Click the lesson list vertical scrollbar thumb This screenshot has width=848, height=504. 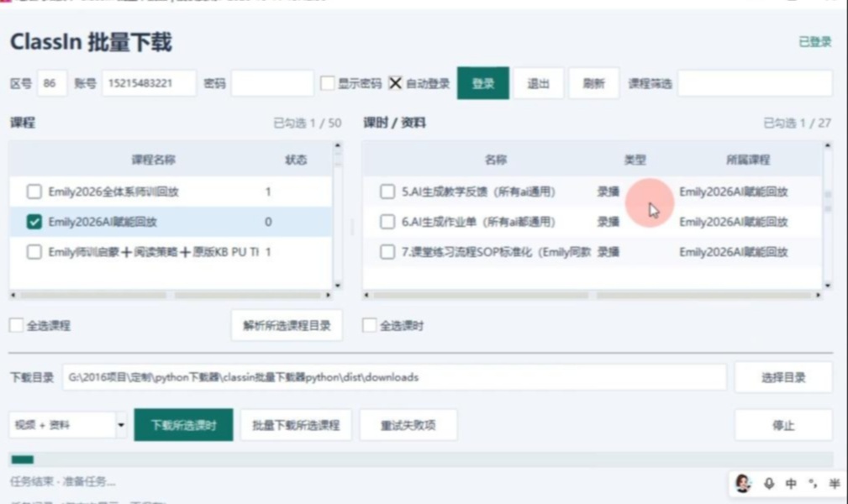[828, 201]
